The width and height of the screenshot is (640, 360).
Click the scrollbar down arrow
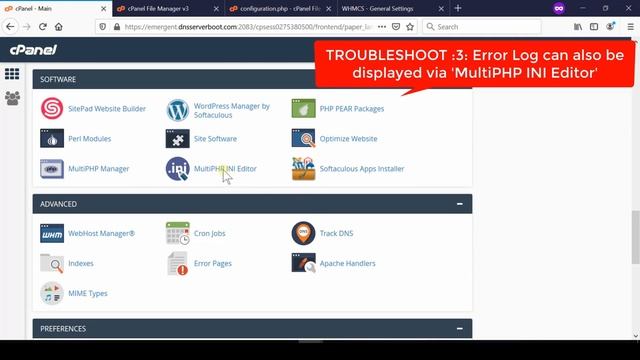pyautogui.click(x=636, y=336)
